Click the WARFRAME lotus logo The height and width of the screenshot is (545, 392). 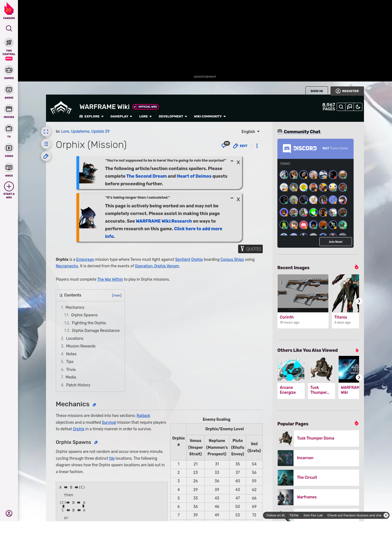61,108
